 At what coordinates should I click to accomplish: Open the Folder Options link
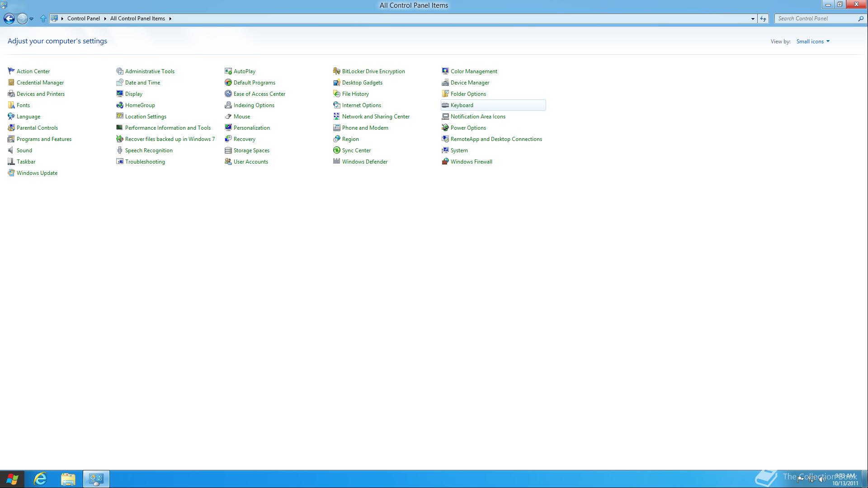[x=468, y=94]
